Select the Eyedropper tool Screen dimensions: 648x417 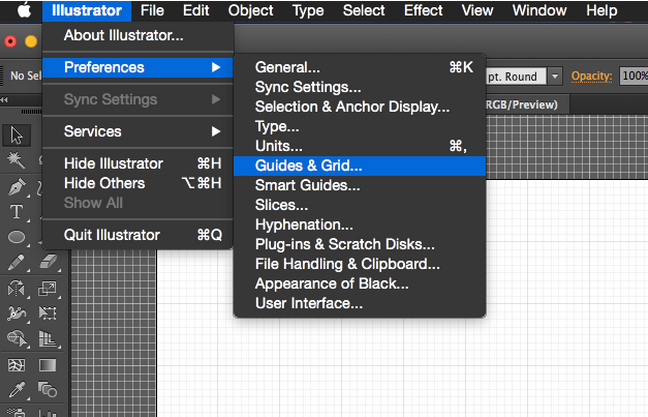click(x=17, y=390)
